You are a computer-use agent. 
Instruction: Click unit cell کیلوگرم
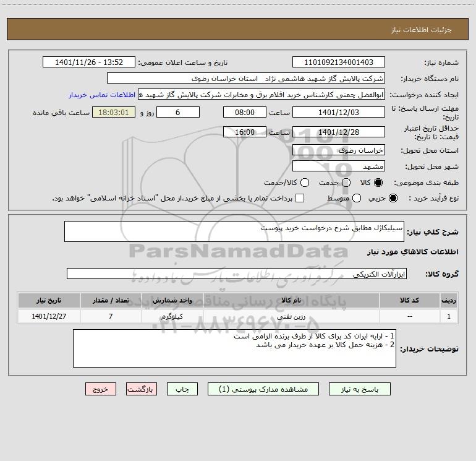point(172,316)
